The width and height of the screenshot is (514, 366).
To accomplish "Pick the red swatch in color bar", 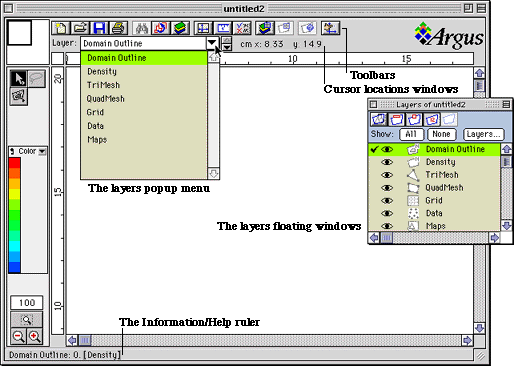I will (15, 163).
